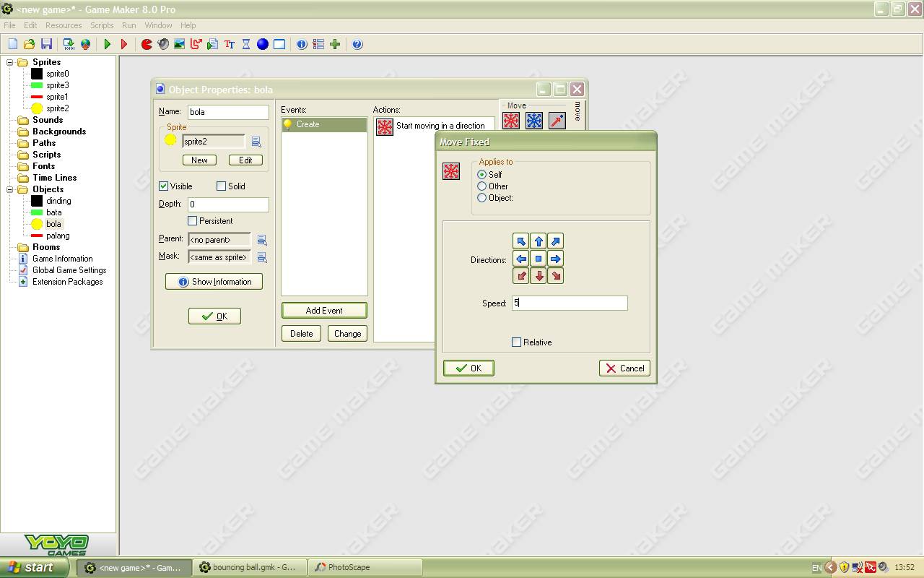Toggle the up-right direction arrow
Image resolution: width=924 pixels, height=578 pixels.
(x=556, y=241)
